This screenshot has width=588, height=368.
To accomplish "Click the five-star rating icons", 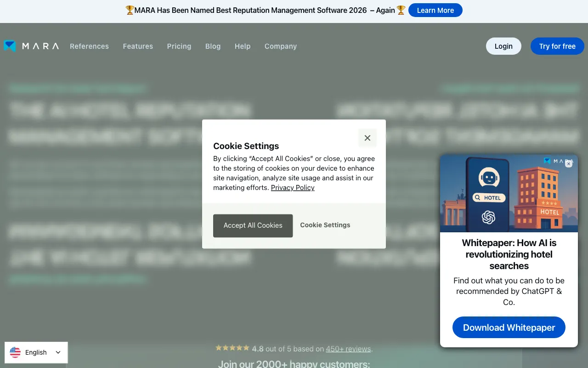I will pos(232,348).
